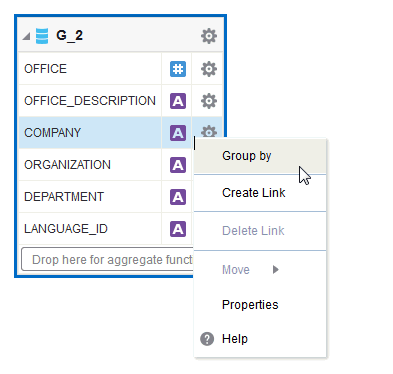393x374 pixels.
Task: Click the OFFICE_DESCRIPTION text type icon
Action: [178, 101]
